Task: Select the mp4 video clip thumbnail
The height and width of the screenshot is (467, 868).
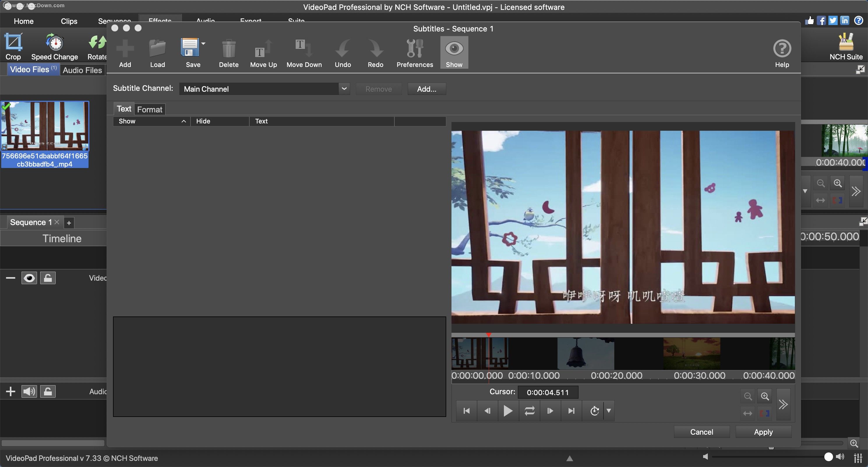Action: pyautogui.click(x=45, y=126)
